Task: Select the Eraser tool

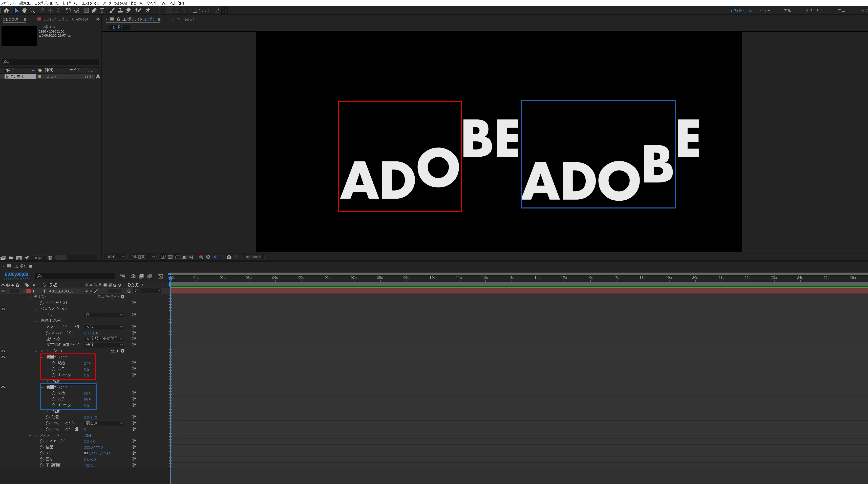Action: click(x=128, y=10)
